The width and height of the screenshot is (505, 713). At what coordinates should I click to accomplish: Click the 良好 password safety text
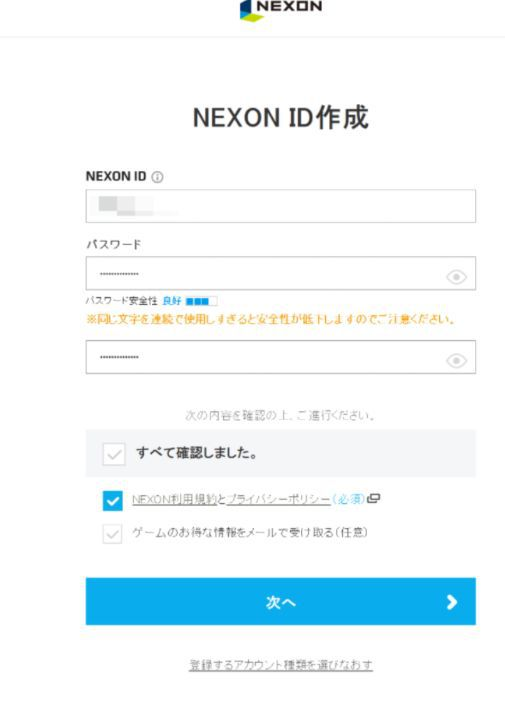[x=171, y=301]
